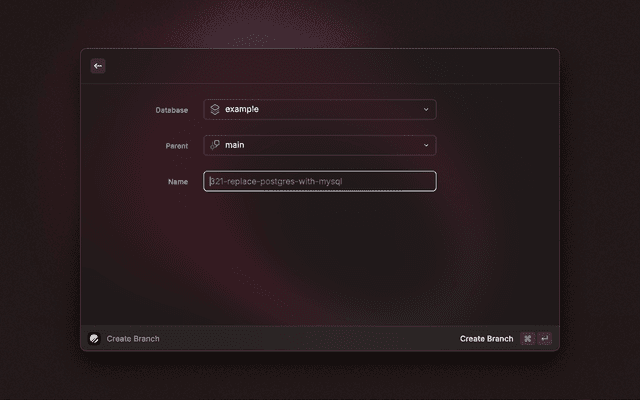Click the Enter key shortcut icon
The width and height of the screenshot is (640, 400).
(544, 338)
